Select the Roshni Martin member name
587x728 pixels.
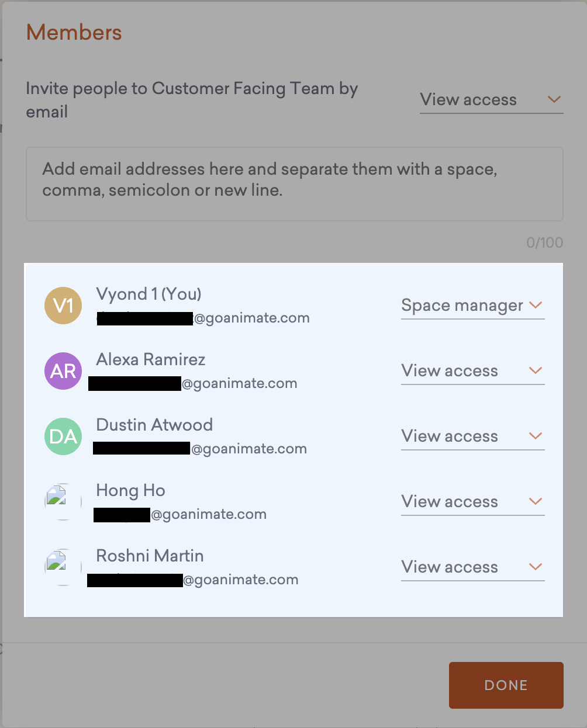150,556
